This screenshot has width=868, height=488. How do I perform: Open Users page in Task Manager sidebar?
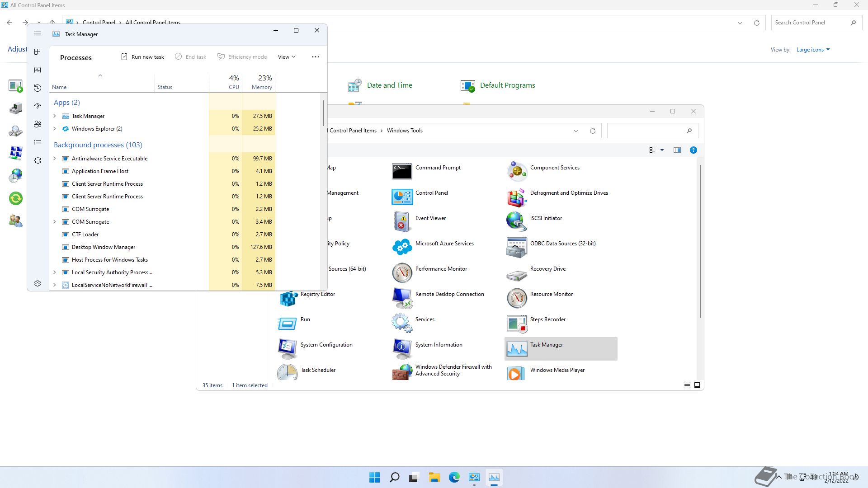[x=38, y=124]
